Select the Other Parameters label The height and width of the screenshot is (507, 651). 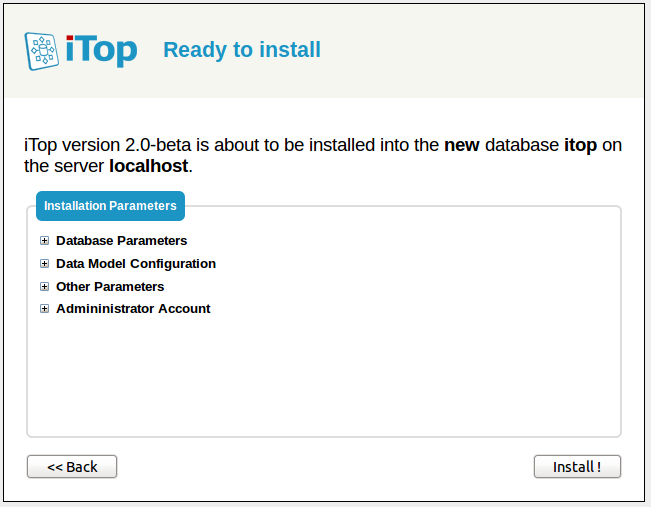click(x=110, y=287)
